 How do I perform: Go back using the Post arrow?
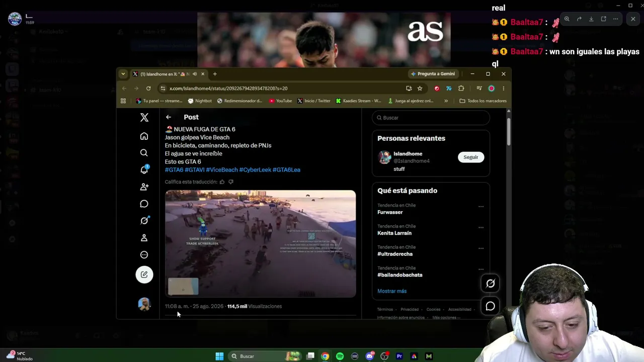[x=169, y=117]
